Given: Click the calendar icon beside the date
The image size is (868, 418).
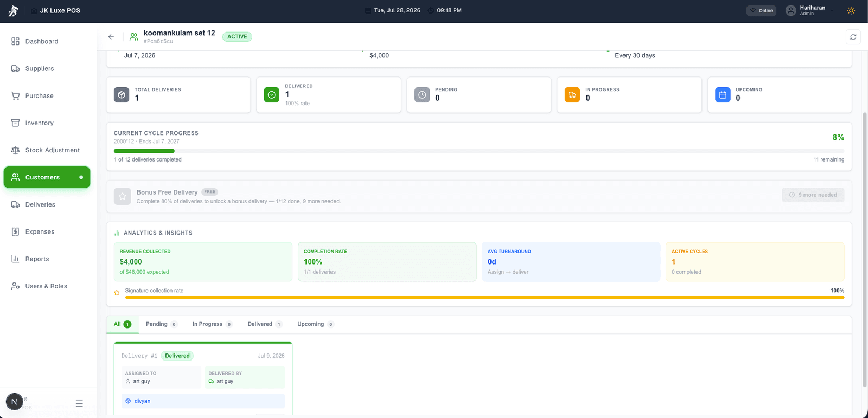Looking at the screenshot, I should pos(368,10).
